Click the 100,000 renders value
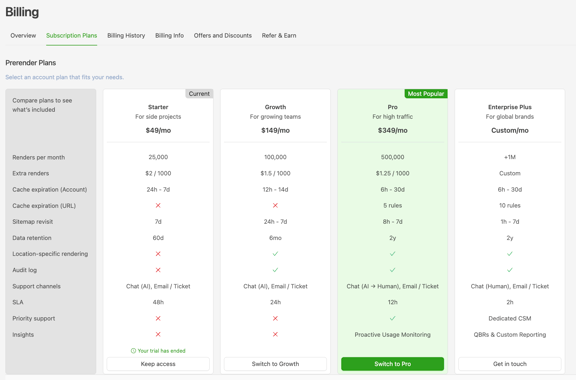 (x=275, y=157)
